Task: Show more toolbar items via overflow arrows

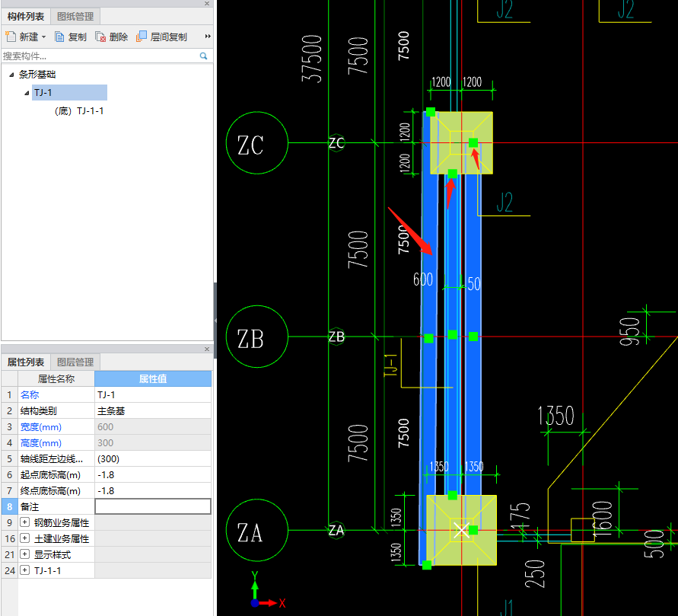Action: click(208, 37)
